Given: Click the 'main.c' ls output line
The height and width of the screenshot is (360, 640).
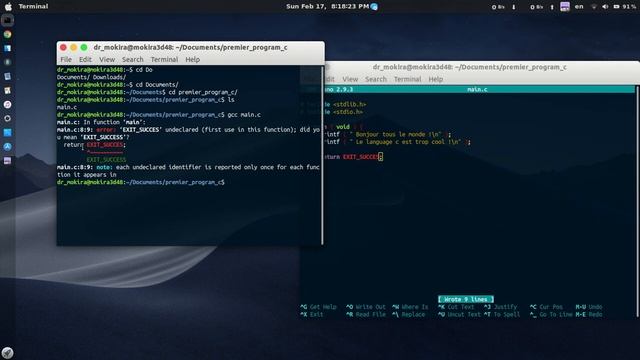Looking at the screenshot, I should coord(67,107).
